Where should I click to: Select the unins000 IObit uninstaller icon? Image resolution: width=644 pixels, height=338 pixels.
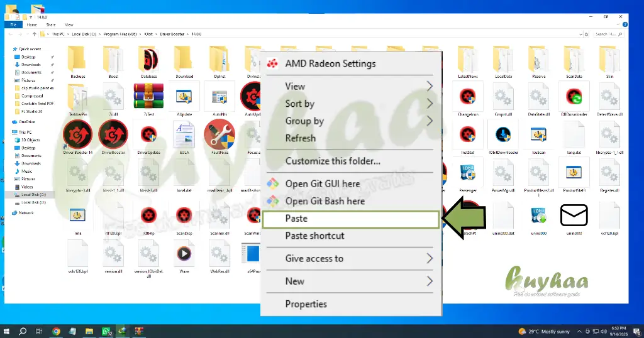[538, 215]
